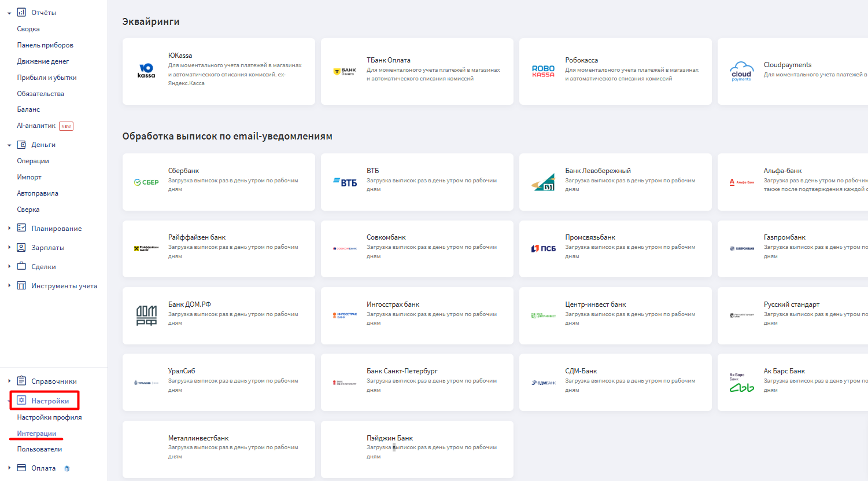Click the Райффайзен банк logo
868x481 pixels.
(146, 248)
